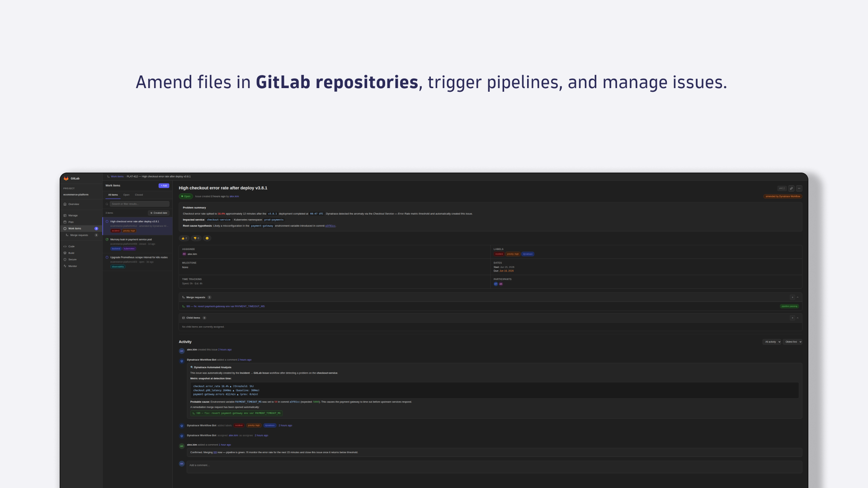Click the observability label in the list
The width and height of the screenshot is (868, 488).
click(118, 267)
